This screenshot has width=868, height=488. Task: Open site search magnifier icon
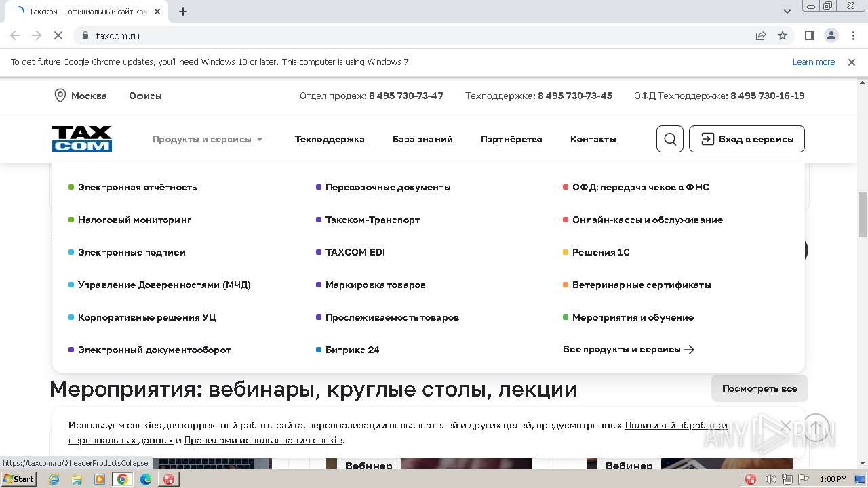[x=670, y=139]
